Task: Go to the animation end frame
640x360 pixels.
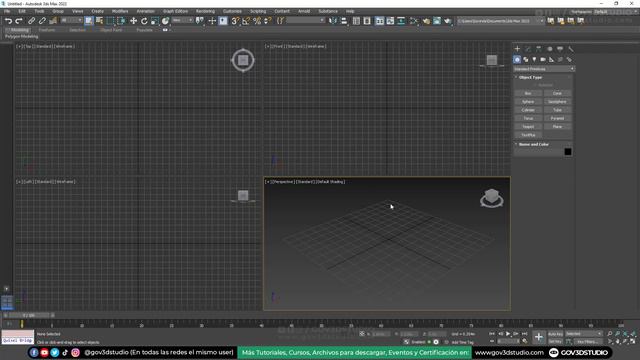Action: pos(524,334)
